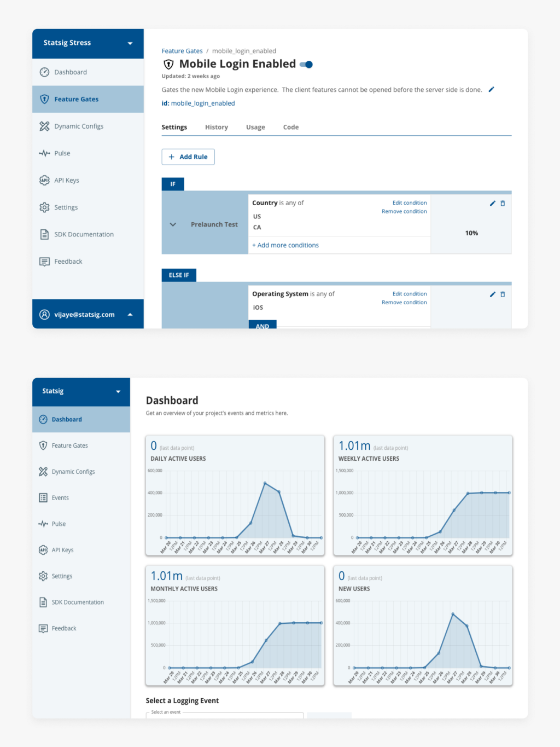Click Remove condition for Country rule
Viewport: 560px width, 747px height.
pyautogui.click(x=404, y=211)
